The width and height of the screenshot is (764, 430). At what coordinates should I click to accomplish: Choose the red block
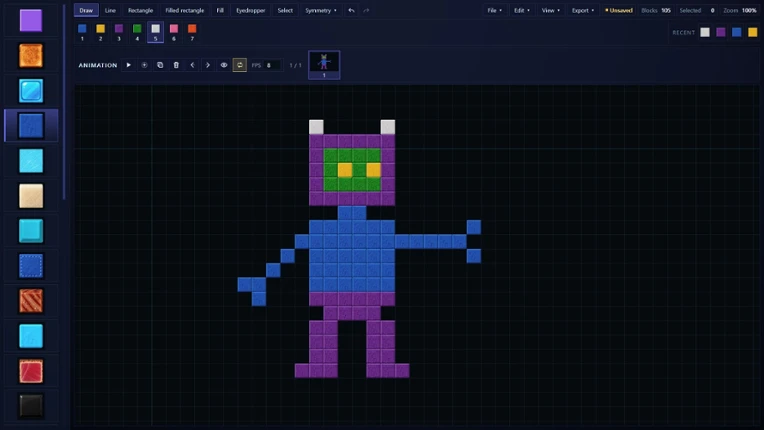(x=31, y=371)
